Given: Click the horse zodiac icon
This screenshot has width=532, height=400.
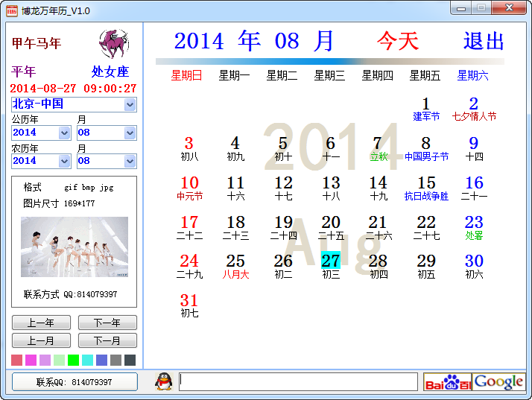Looking at the screenshot, I should coord(113,45).
